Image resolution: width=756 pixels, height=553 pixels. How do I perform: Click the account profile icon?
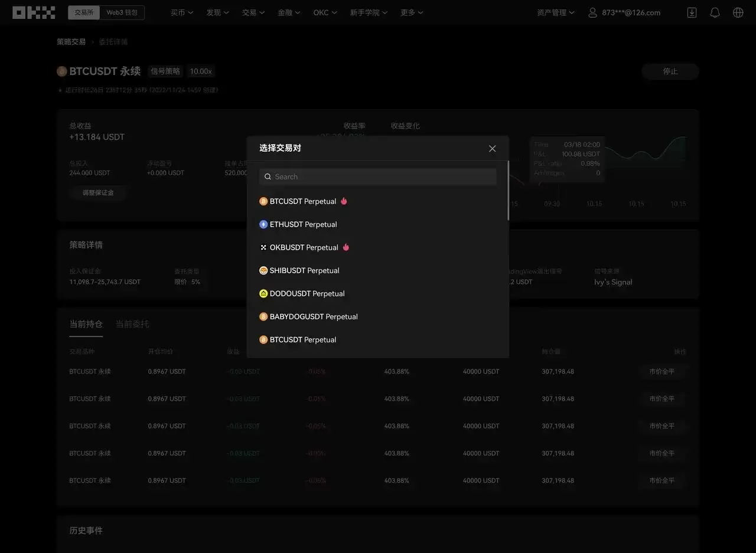(592, 12)
